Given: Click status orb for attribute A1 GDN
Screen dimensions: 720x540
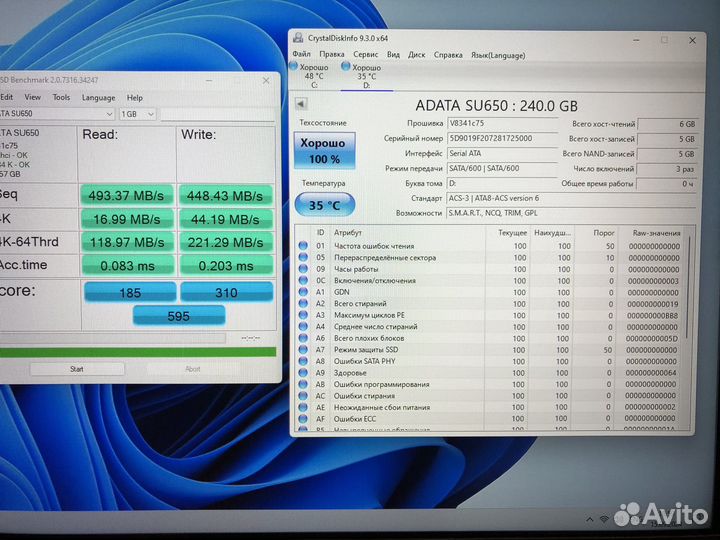Looking at the screenshot, I should [x=303, y=292].
